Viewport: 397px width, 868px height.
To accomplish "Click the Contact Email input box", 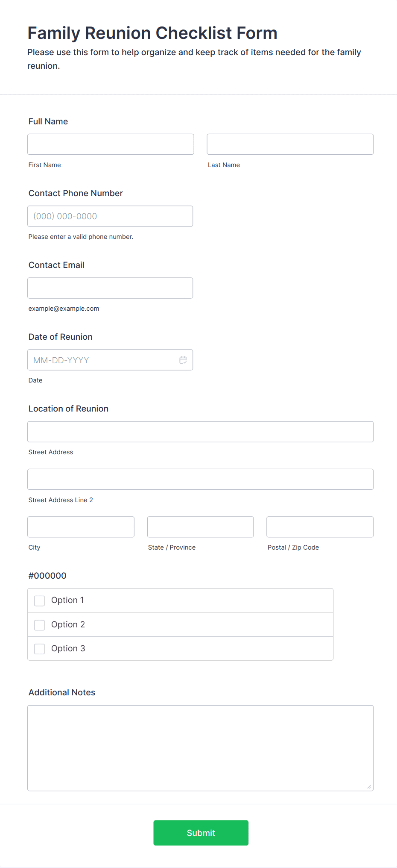I will click(x=110, y=288).
